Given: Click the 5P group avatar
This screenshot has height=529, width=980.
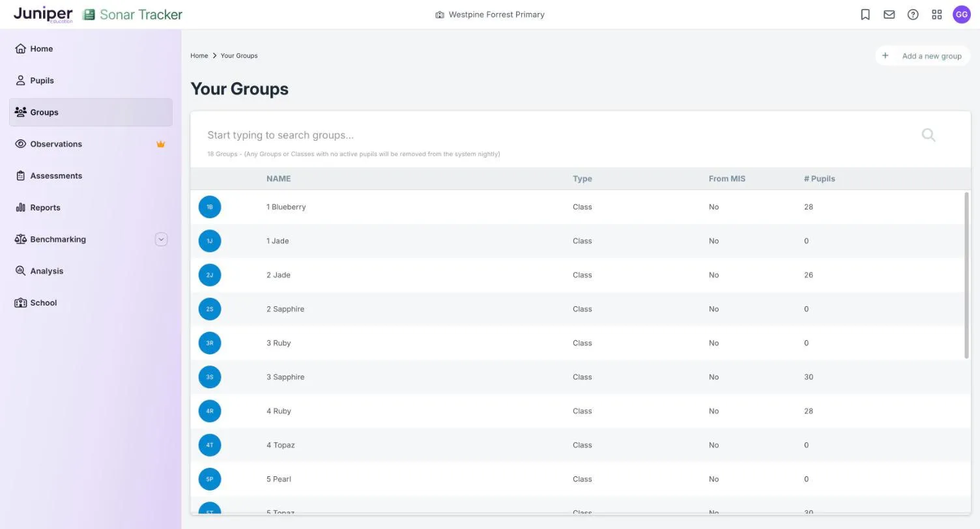Looking at the screenshot, I should [210, 479].
